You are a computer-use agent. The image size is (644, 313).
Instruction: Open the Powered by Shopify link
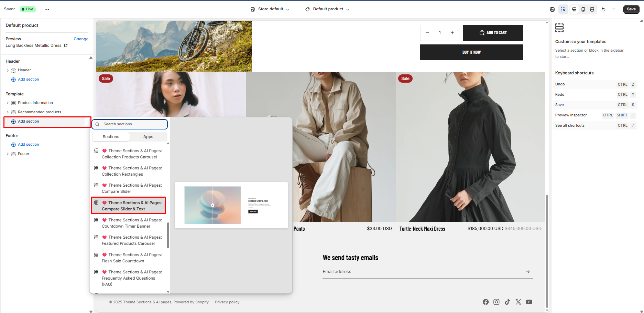tap(191, 302)
